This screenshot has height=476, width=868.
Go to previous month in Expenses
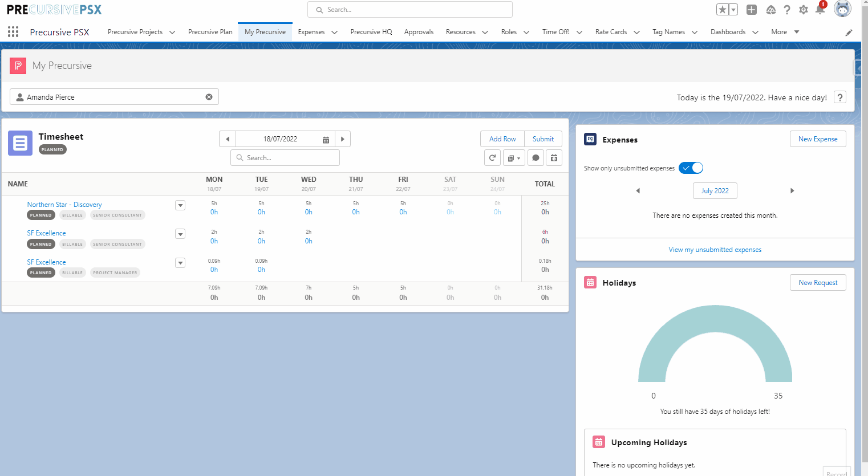coord(638,191)
